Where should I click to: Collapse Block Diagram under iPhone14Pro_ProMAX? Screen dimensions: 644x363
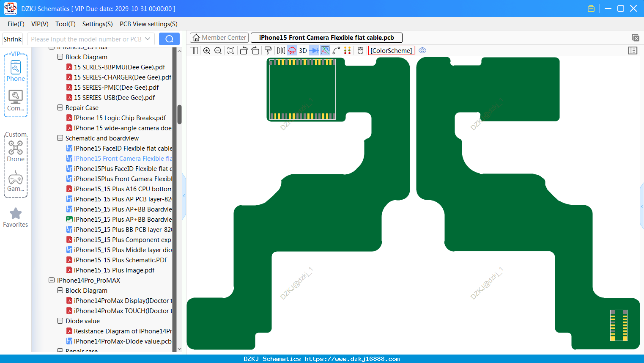[x=60, y=290]
